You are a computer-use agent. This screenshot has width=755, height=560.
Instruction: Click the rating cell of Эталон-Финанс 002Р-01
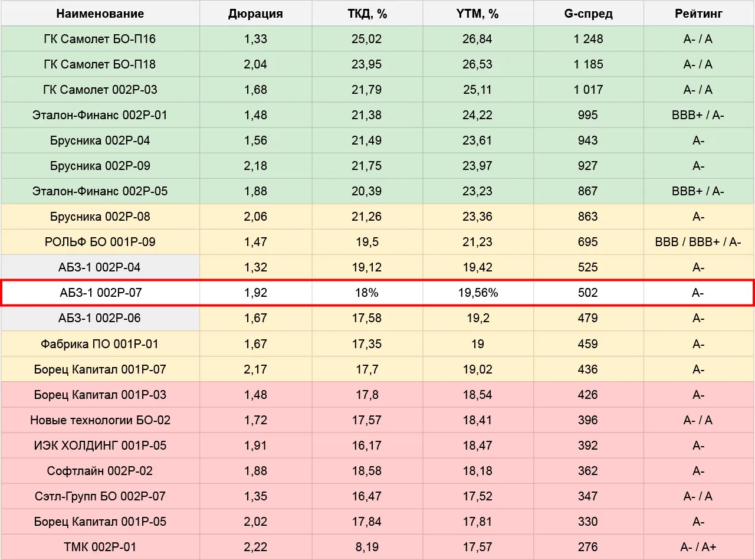click(x=698, y=115)
